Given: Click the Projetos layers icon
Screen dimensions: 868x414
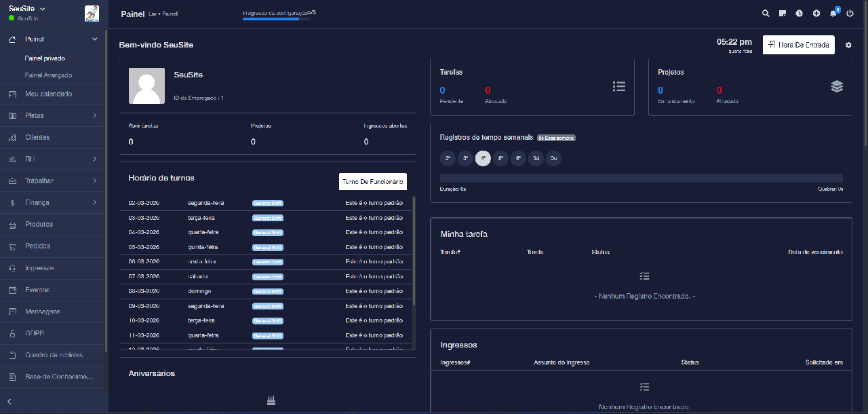Looking at the screenshot, I should pos(837,86).
